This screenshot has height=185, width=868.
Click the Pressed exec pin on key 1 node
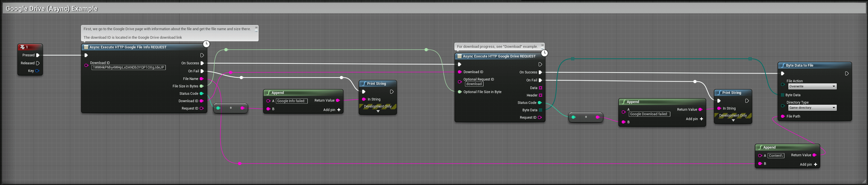point(38,55)
